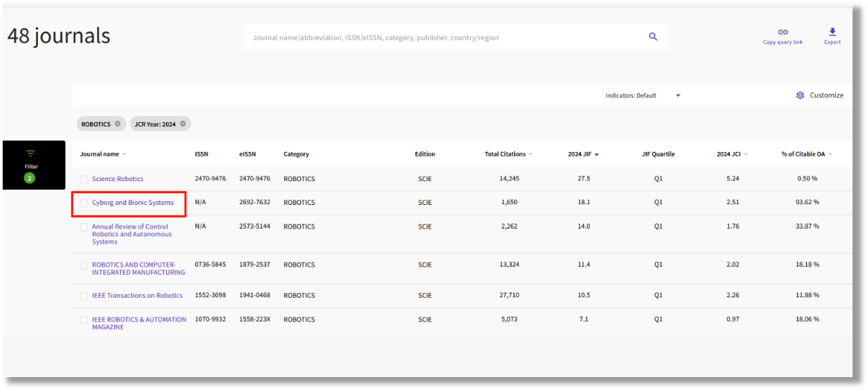
Task: Sort by % of Citable OA column
Action: click(806, 154)
